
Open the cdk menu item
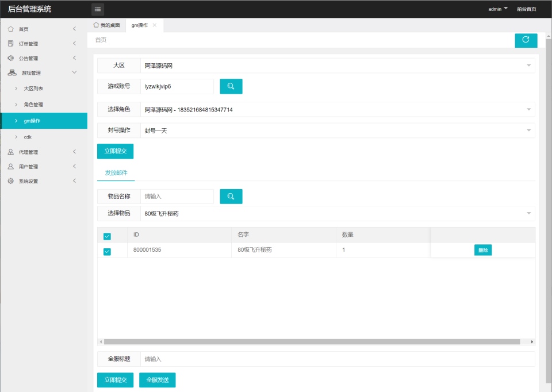coord(28,137)
